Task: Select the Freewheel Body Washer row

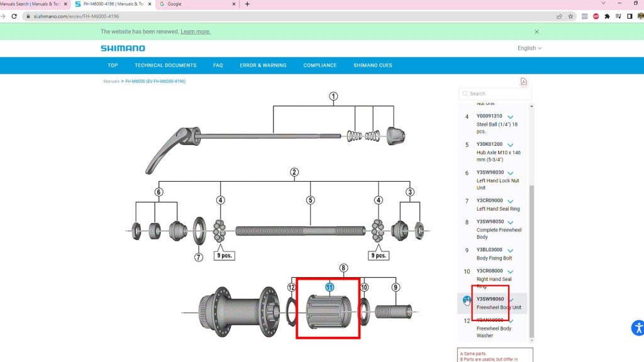Action: tap(492, 328)
